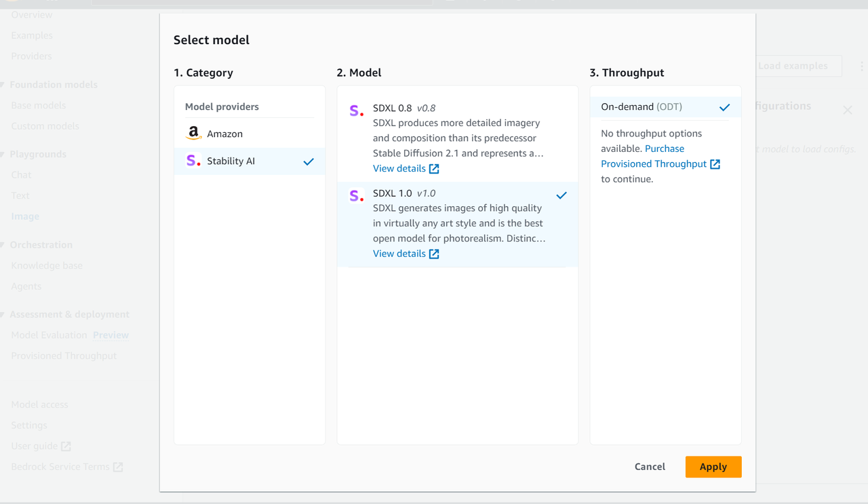
Task: Click the 'v1.0' version label
Action: 426,193
